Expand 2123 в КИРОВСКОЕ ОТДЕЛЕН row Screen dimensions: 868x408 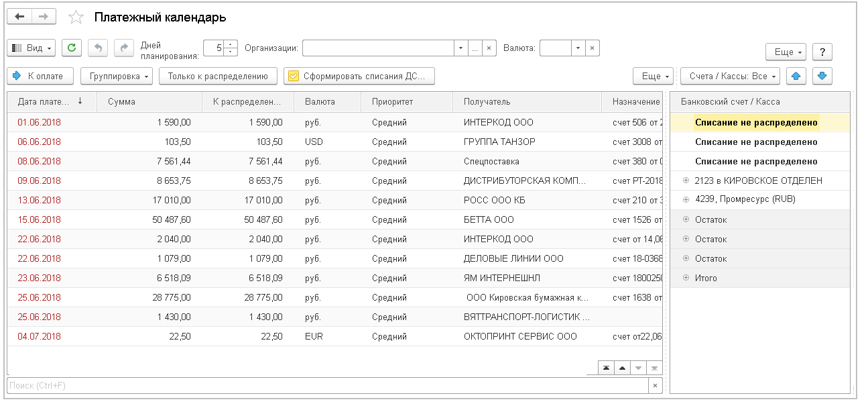686,181
